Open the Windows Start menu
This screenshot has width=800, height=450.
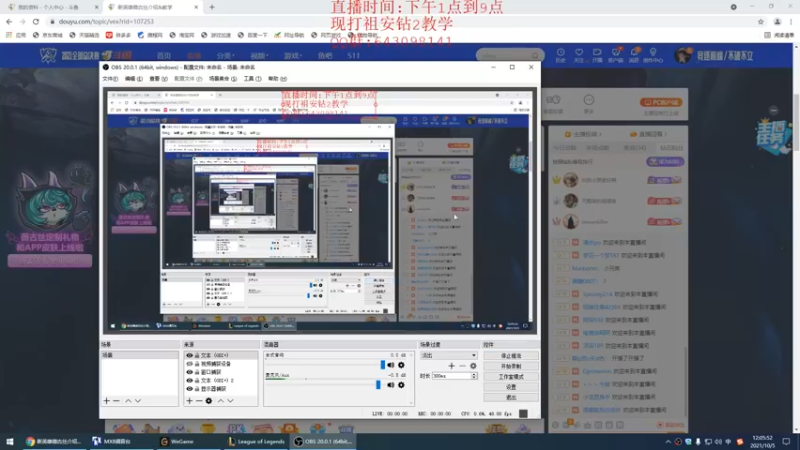click(10, 441)
